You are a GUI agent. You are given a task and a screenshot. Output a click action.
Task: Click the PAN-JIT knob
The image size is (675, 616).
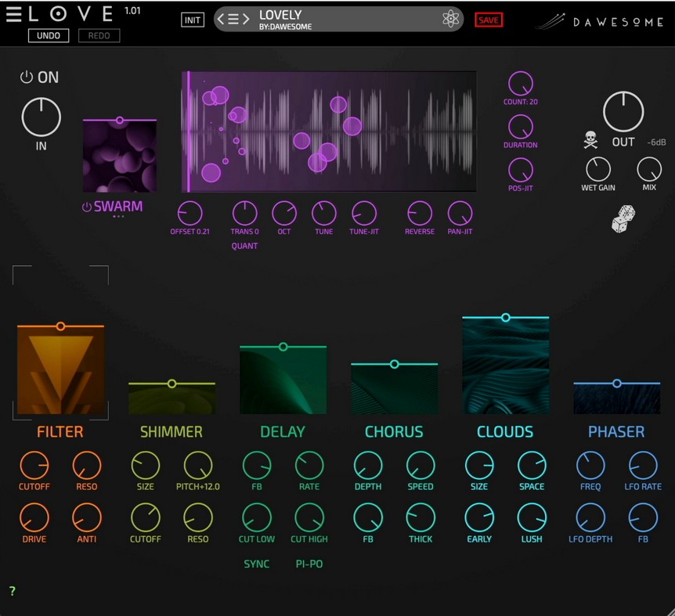tap(460, 214)
